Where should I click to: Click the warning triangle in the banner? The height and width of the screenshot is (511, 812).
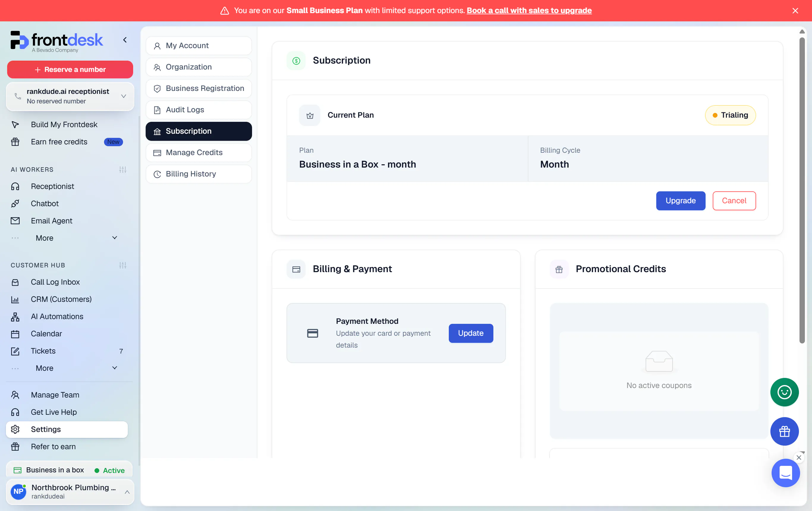click(225, 11)
